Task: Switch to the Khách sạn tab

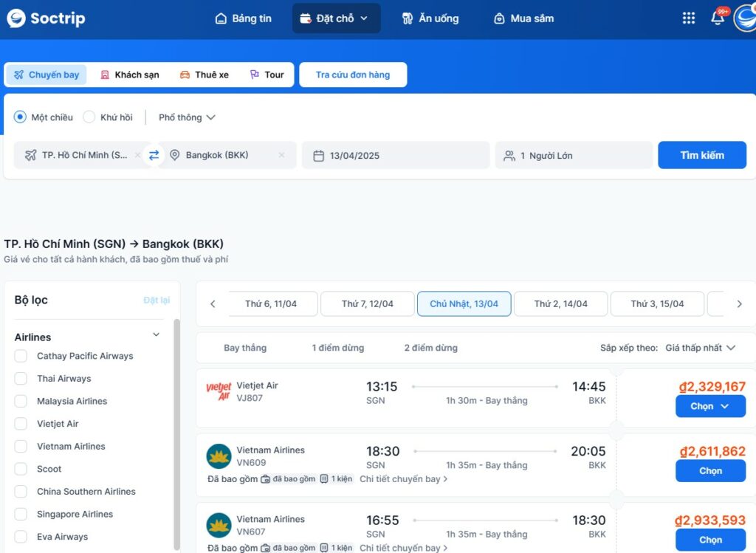Action: 130,75
